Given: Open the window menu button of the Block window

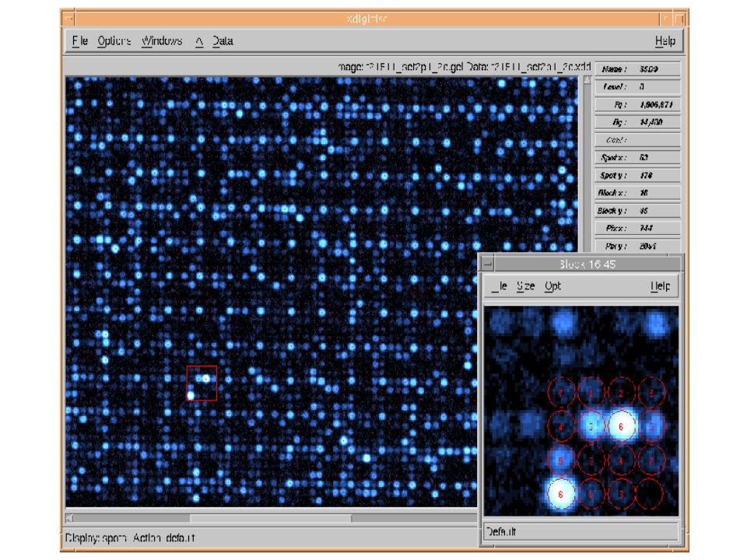Looking at the screenshot, I should tap(487, 264).
